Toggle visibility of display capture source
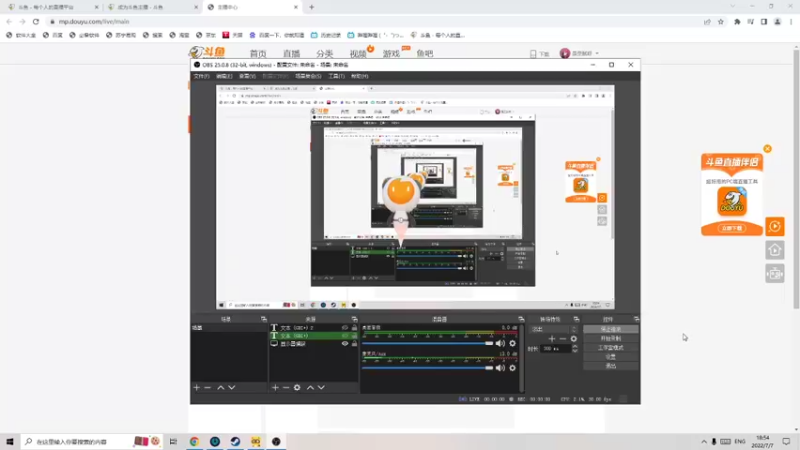The height and width of the screenshot is (450, 800). click(345, 344)
